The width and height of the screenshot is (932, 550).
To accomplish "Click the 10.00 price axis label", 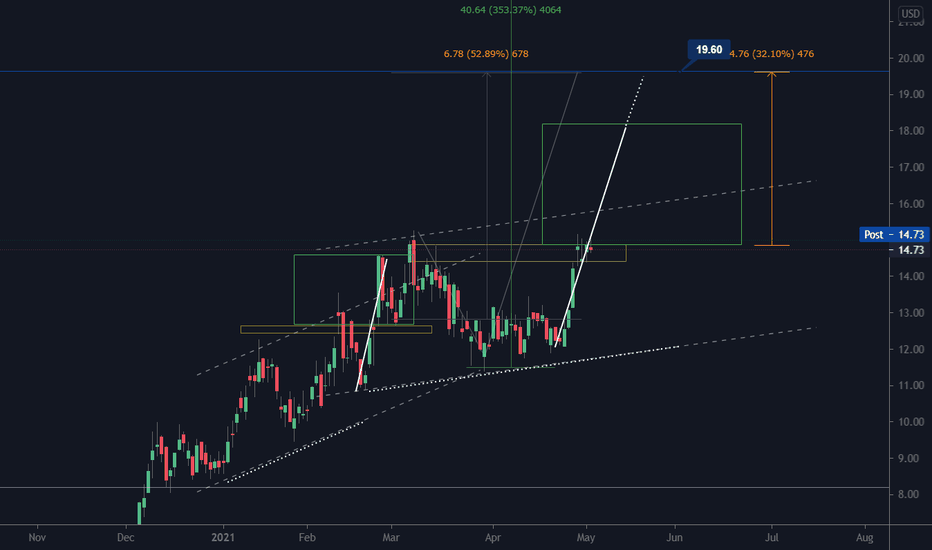I will tap(911, 422).
